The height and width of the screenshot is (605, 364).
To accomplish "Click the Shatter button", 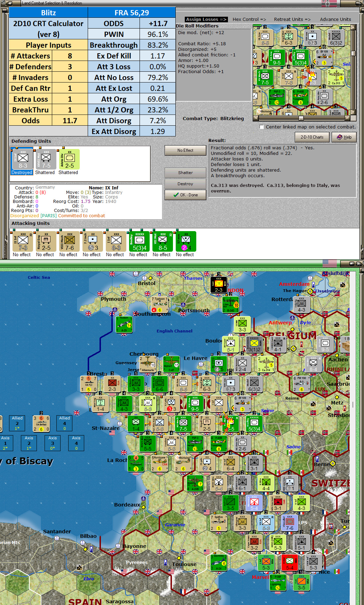I will coord(185,173).
